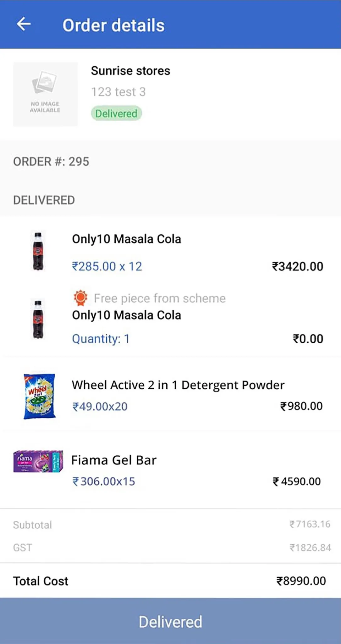This screenshot has width=341, height=644.
Task: Tap the Delivered button at bottom
Action: 170,621
